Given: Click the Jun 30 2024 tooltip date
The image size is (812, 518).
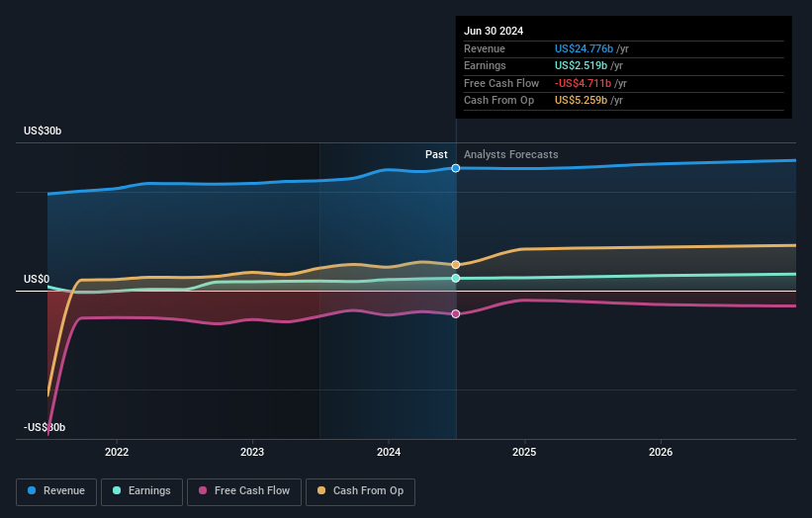Looking at the screenshot, I should pos(494,31).
